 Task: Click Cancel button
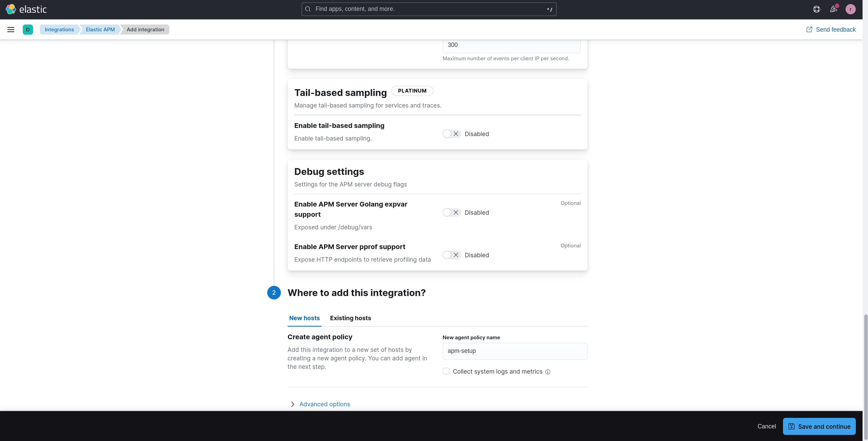click(x=766, y=426)
